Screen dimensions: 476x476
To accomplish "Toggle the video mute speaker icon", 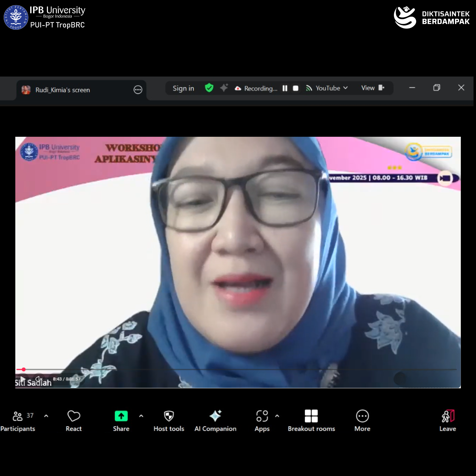I will (39, 379).
